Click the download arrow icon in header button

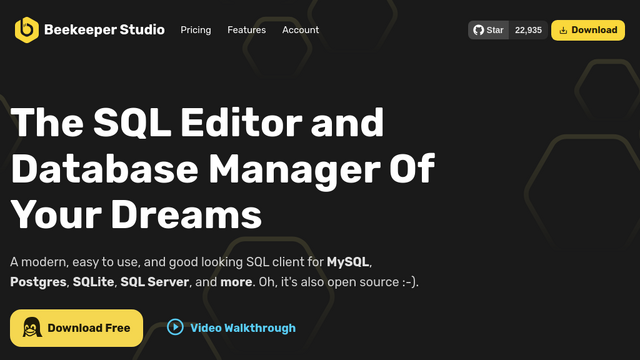point(563,30)
